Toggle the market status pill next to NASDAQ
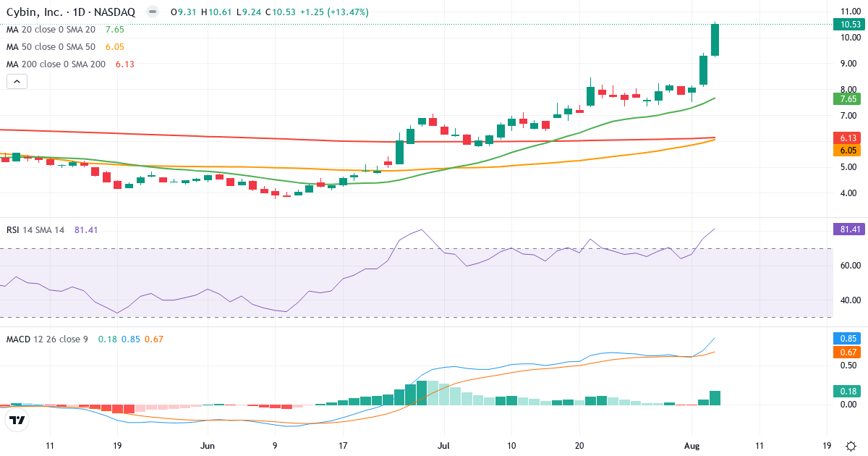 pos(152,12)
